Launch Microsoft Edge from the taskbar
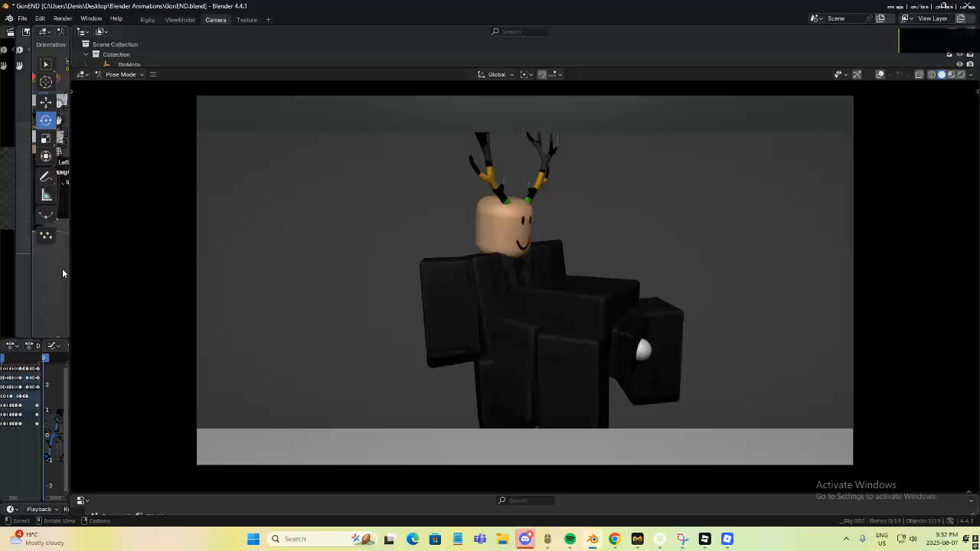 click(413, 539)
